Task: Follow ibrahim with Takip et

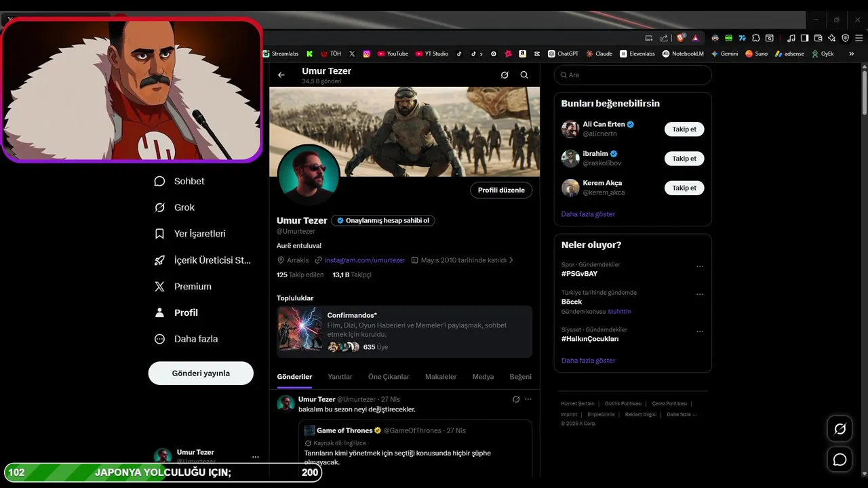Action: coord(684,159)
